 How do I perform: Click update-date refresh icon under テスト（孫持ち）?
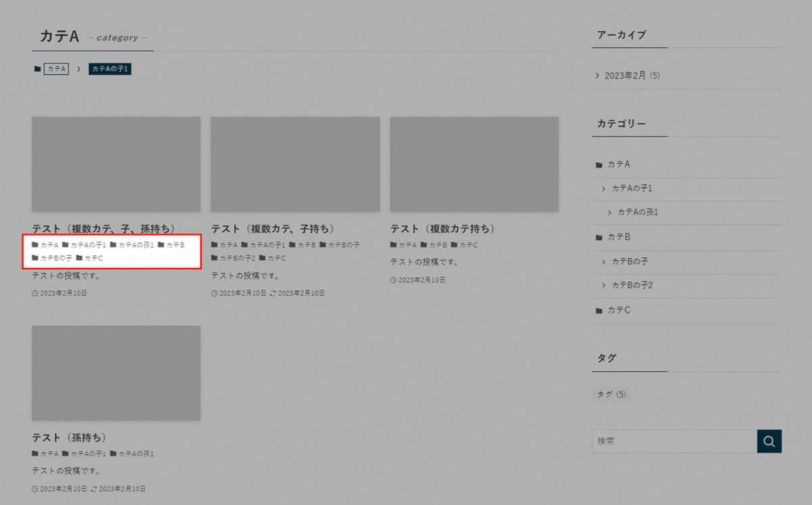(93, 489)
